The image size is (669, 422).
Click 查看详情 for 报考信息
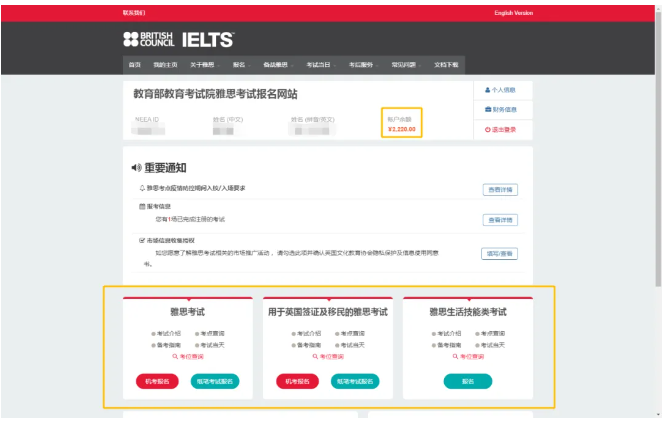click(x=500, y=220)
